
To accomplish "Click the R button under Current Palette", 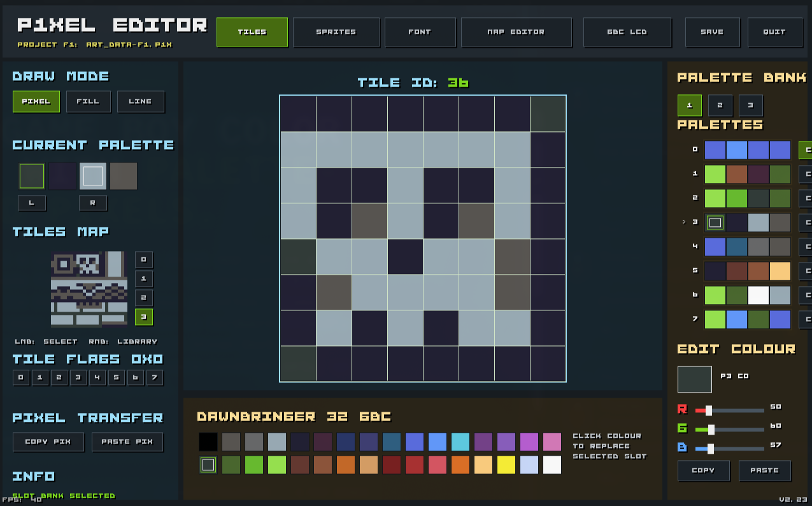I will (93, 203).
